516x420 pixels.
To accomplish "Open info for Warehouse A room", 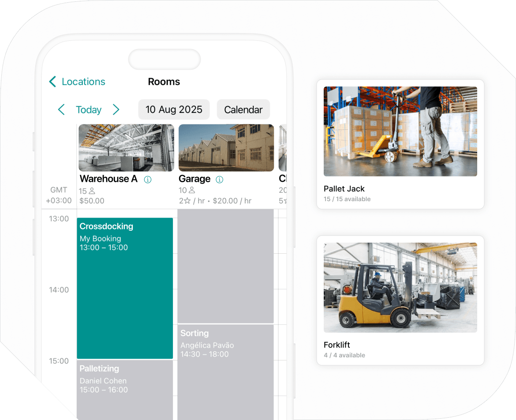I will [x=148, y=180].
